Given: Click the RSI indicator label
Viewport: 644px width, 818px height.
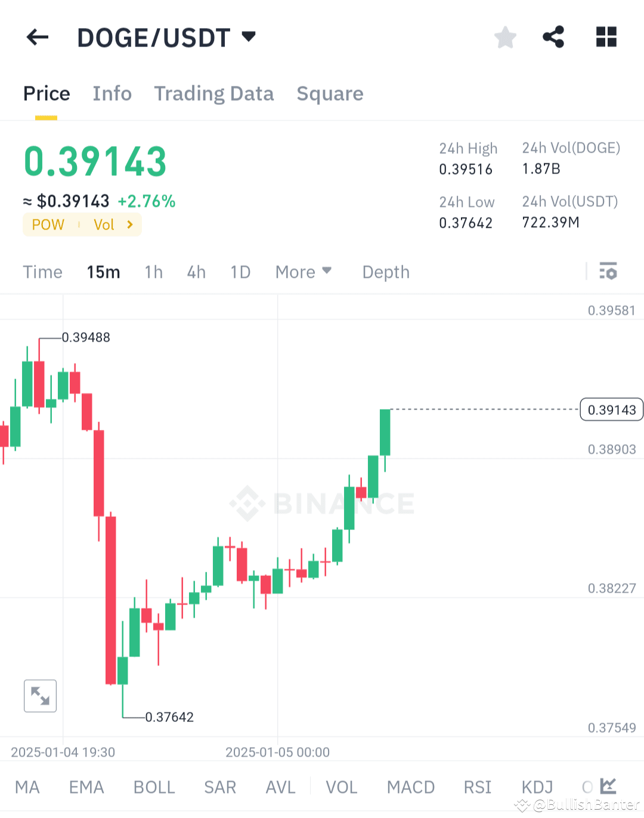Looking at the screenshot, I should pyautogui.click(x=477, y=787).
